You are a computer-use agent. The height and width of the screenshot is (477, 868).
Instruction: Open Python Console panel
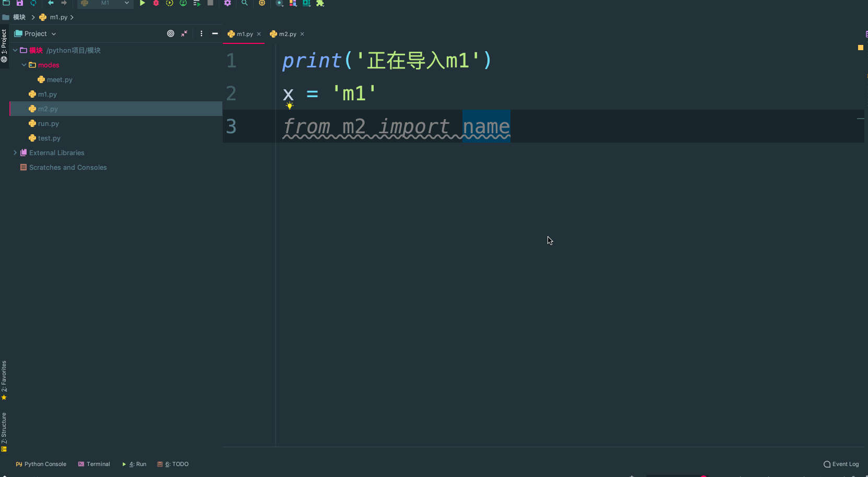pyautogui.click(x=41, y=464)
